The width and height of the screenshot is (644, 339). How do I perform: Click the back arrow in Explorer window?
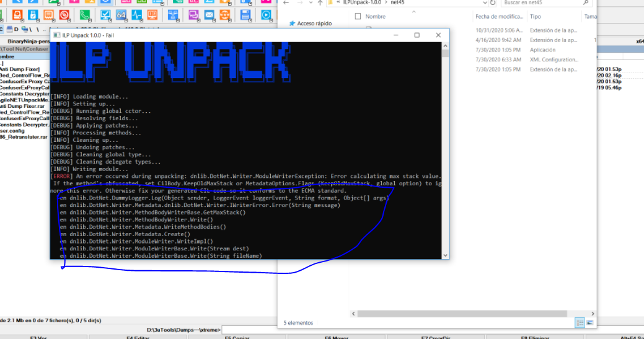pos(286,2)
